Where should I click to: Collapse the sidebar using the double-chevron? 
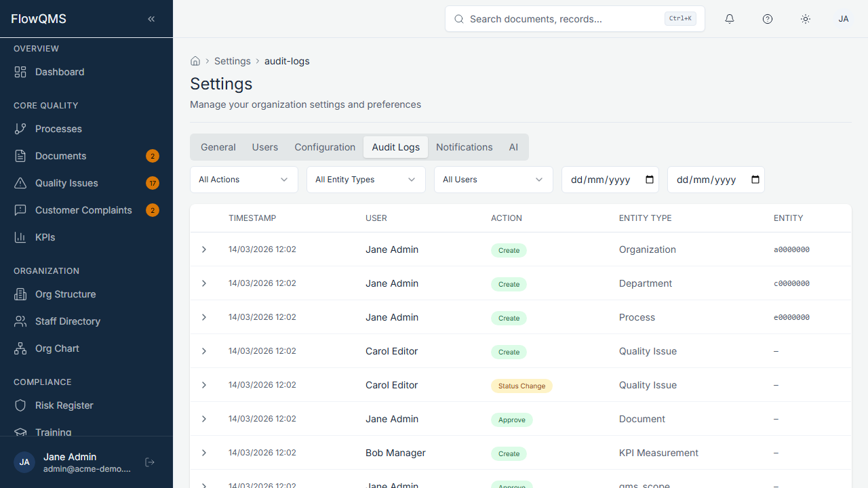(x=151, y=19)
